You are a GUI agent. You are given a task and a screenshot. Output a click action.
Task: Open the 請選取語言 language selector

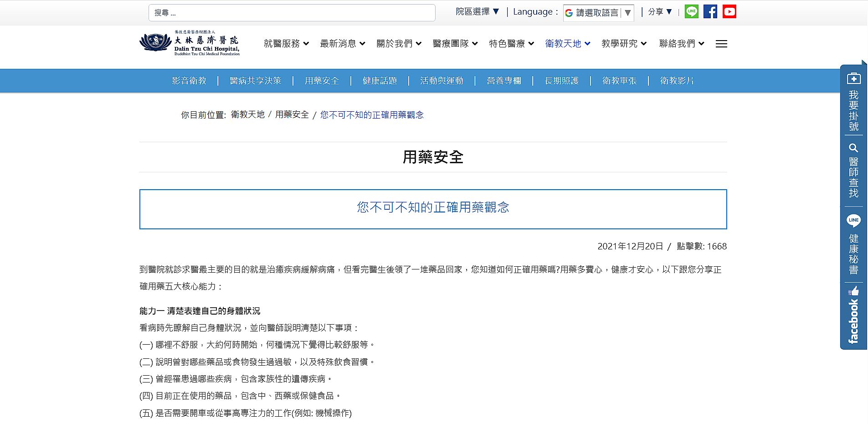coord(598,13)
